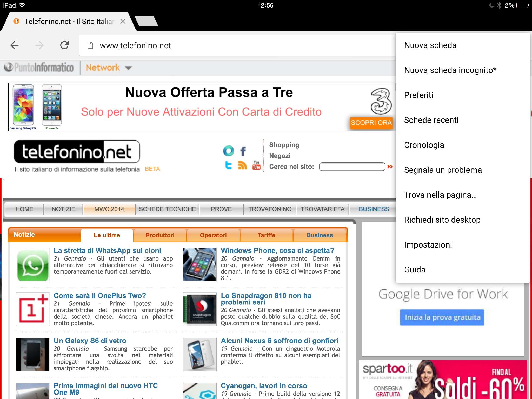This screenshot has height=399, width=532.
Task: Open article Lo Snapdragon 810 non ha problemi seri
Action: pos(266,299)
